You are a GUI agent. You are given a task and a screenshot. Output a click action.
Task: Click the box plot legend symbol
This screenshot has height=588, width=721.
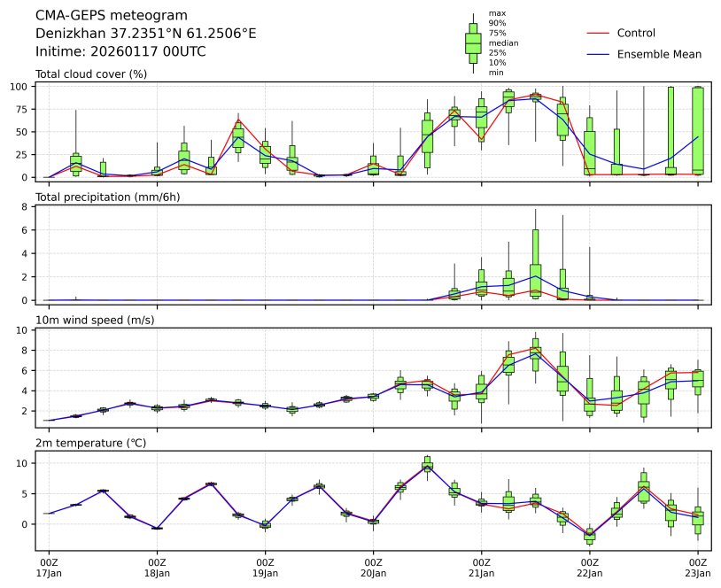[473, 43]
